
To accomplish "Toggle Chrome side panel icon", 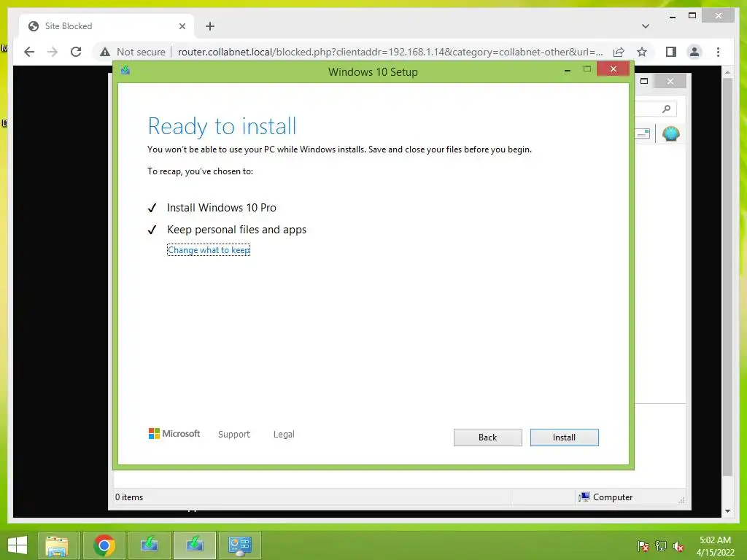I will (x=671, y=52).
